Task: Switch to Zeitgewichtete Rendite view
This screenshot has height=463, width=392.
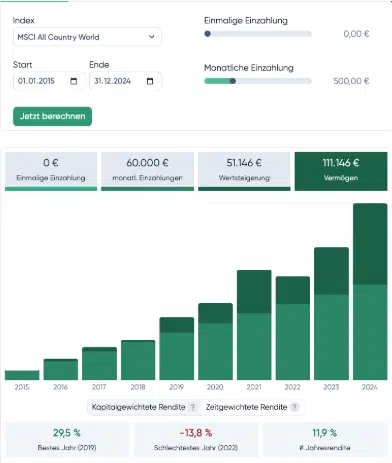Action: (252, 407)
